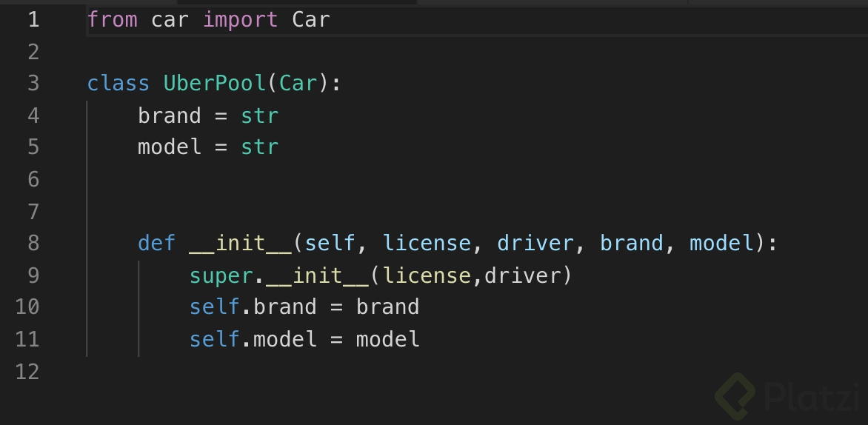Click 'model' in the line 5 assignment
The width and height of the screenshot is (868, 425).
click(170, 147)
